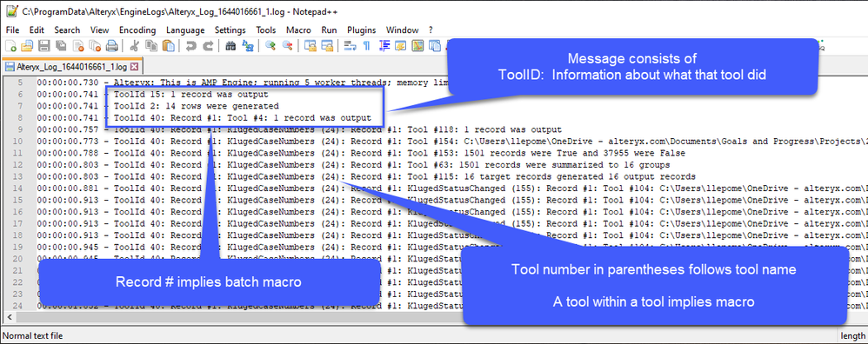Click 'Normal text file' in status bar
Viewport: 868px width, 344px height.
pos(33,335)
